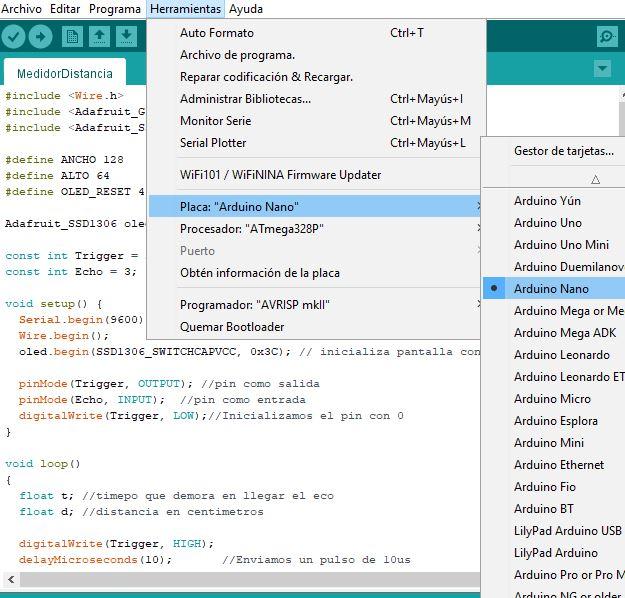
Task: Click the Save sketch down-arrow icon
Action: [126, 37]
